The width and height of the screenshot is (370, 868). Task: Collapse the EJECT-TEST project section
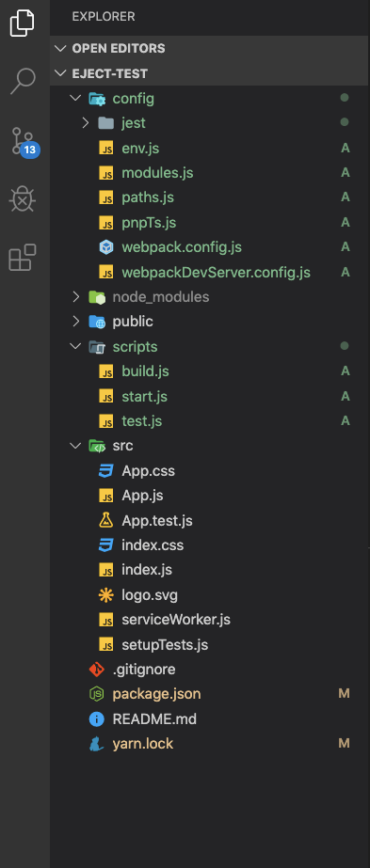click(x=60, y=73)
